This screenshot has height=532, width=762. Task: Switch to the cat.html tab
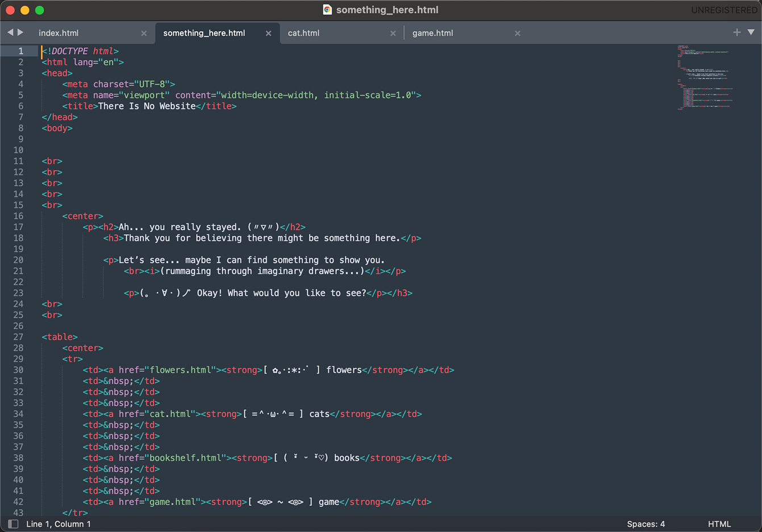click(303, 33)
